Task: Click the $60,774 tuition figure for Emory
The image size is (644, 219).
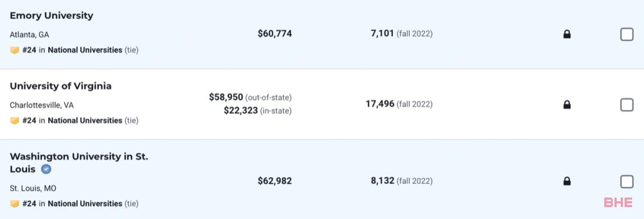Action: pos(275,33)
